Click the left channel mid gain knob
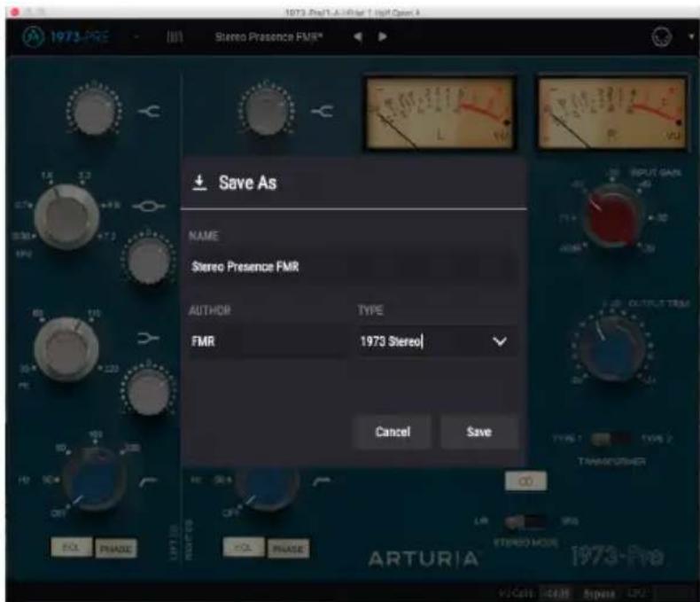The width and height of the screenshot is (700, 602). pyautogui.click(x=149, y=259)
